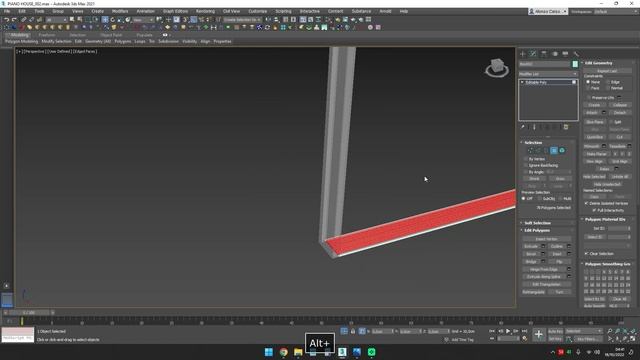
Task: Switch to the Freeform ribbon tab
Action: (x=47, y=35)
